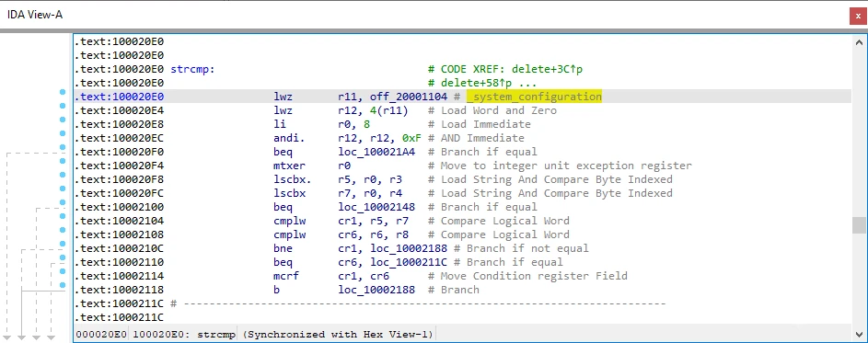Click the strcmp: function label

(192, 69)
